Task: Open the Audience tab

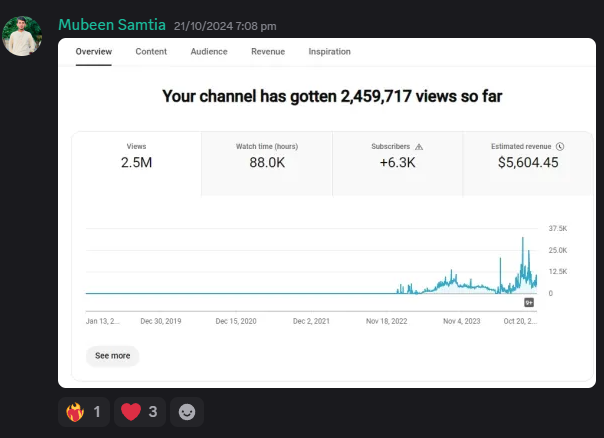Action: point(209,52)
